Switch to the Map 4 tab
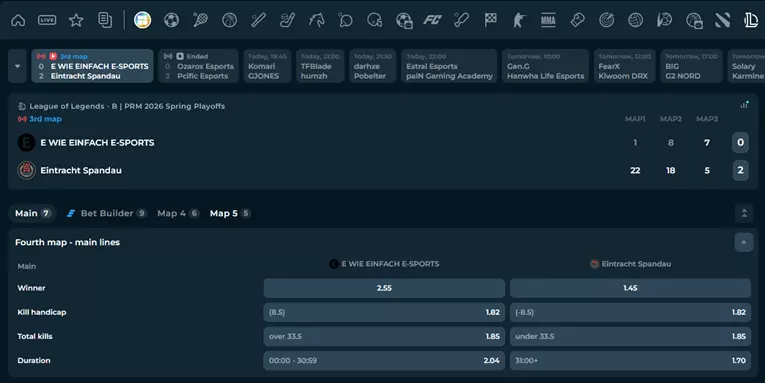This screenshot has width=765, height=383. coord(178,213)
